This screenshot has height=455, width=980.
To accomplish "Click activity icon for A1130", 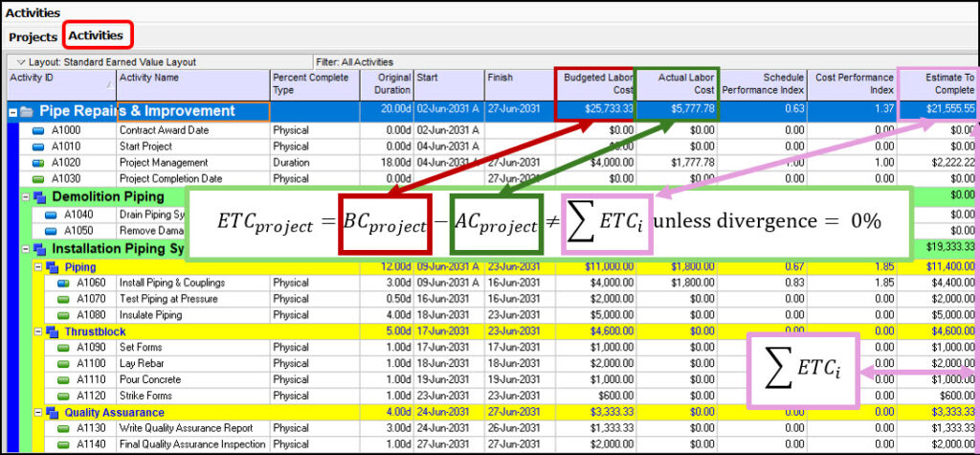I will (64, 429).
